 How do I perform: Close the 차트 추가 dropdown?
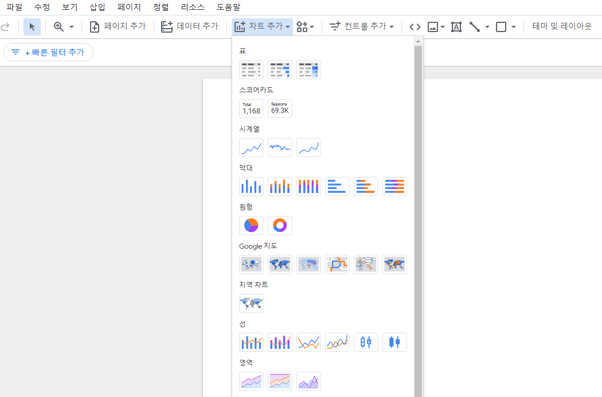tap(262, 26)
